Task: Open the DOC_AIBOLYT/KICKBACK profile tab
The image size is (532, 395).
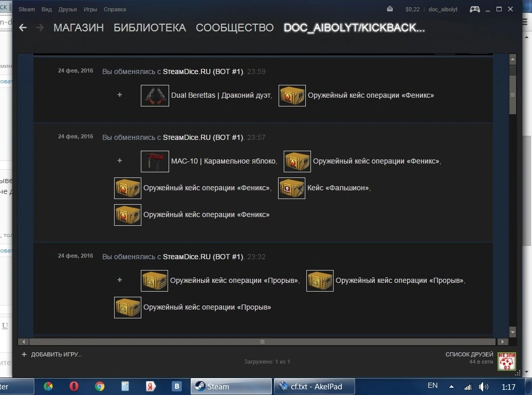Action: tap(354, 27)
